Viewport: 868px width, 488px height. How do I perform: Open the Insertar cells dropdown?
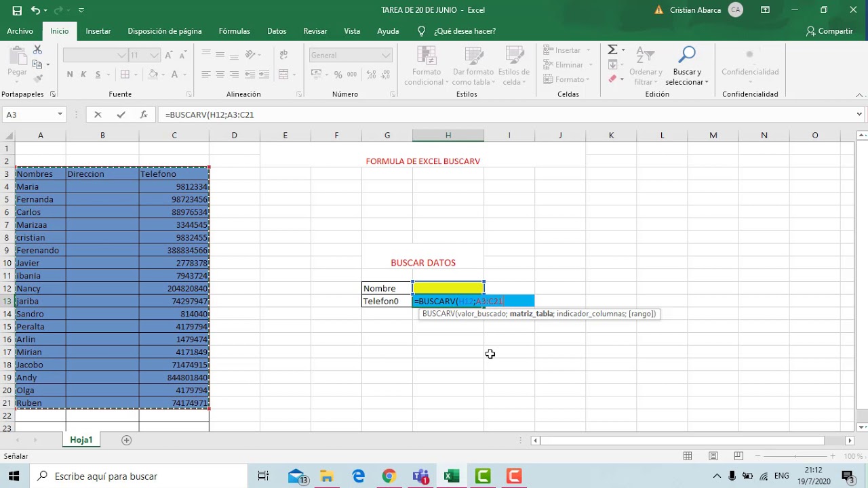pyautogui.click(x=567, y=50)
